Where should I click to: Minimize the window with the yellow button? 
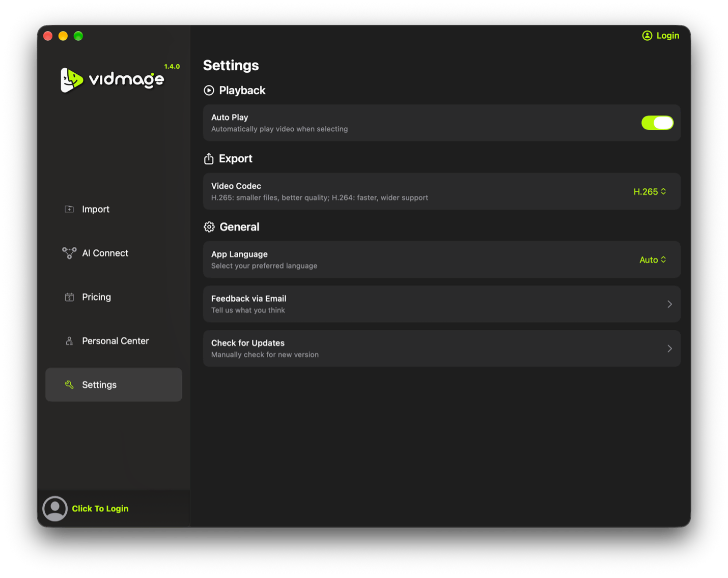(63, 36)
